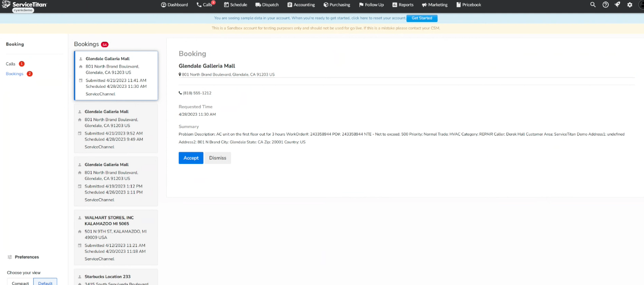
Task: Click the location pin icon in booking detail
Action: tap(180, 74)
